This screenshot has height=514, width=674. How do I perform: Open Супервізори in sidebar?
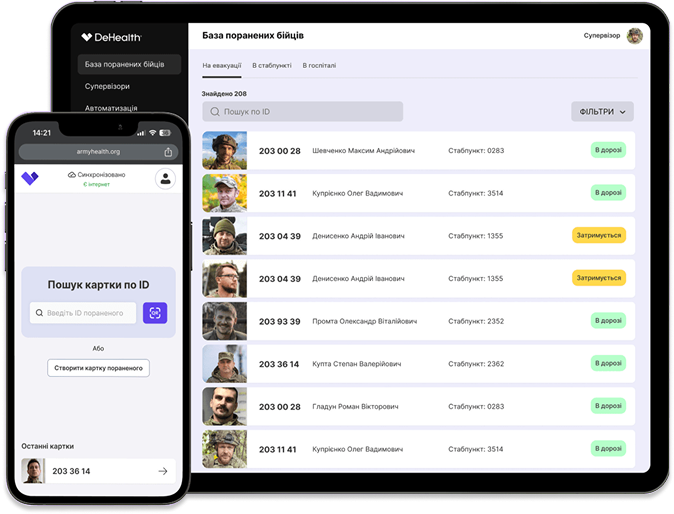107,86
